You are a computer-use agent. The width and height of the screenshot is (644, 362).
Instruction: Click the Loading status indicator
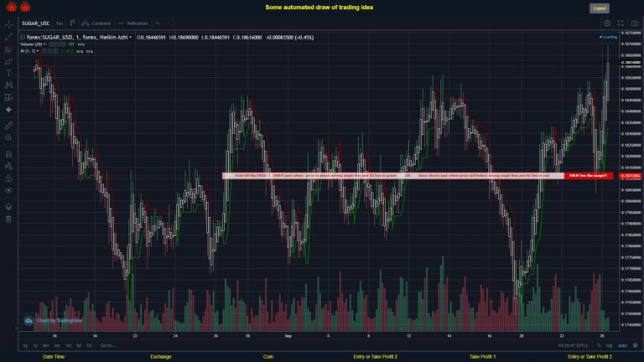pyautogui.click(x=608, y=37)
